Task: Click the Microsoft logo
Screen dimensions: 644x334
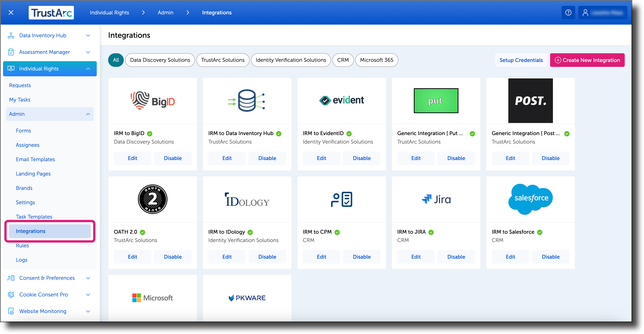Action: click(x=152, y=298)
